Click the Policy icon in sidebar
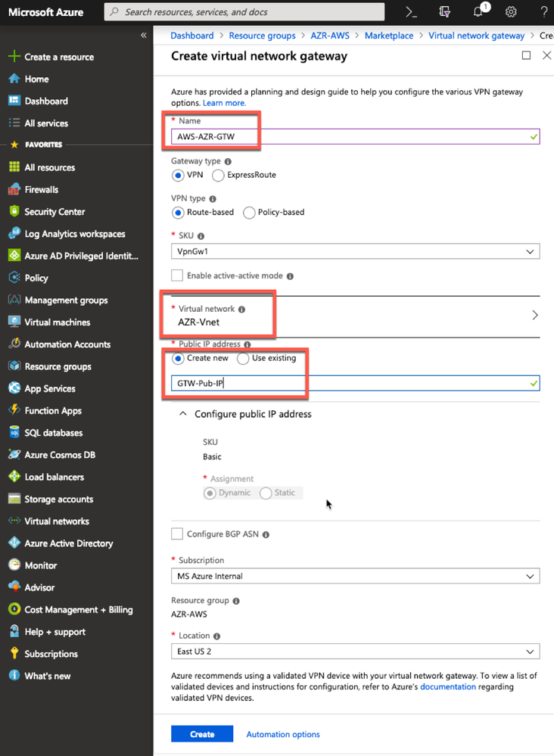Screen dimensions: 554x756 (x=14, y=278)
